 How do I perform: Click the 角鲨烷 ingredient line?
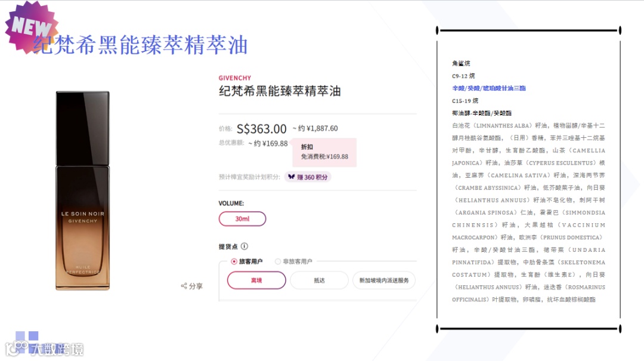pos(461,63)
